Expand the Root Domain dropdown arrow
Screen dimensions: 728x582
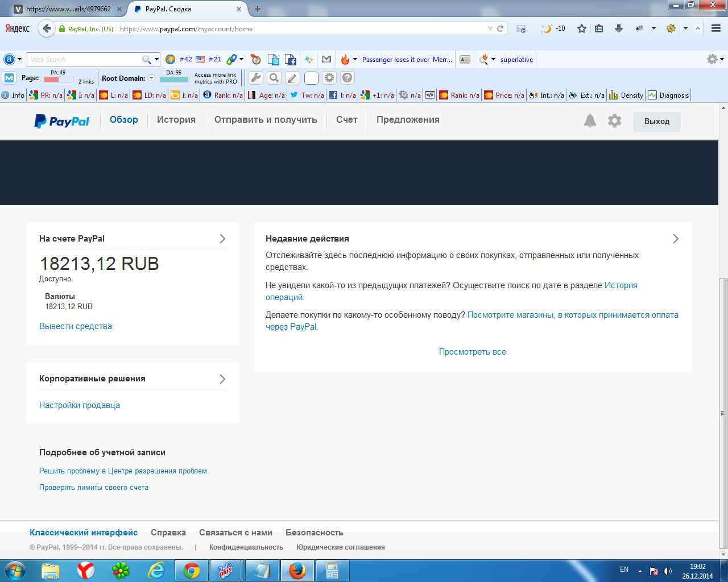pos(152,78)
